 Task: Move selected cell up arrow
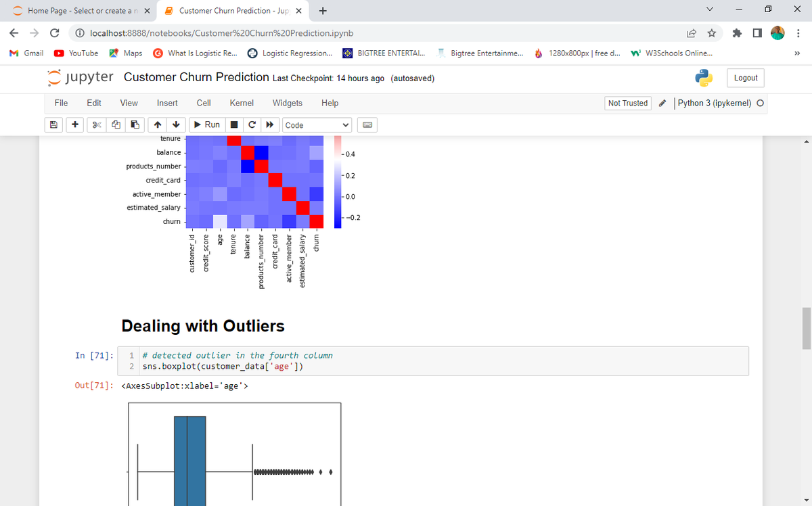coord(157,125)
